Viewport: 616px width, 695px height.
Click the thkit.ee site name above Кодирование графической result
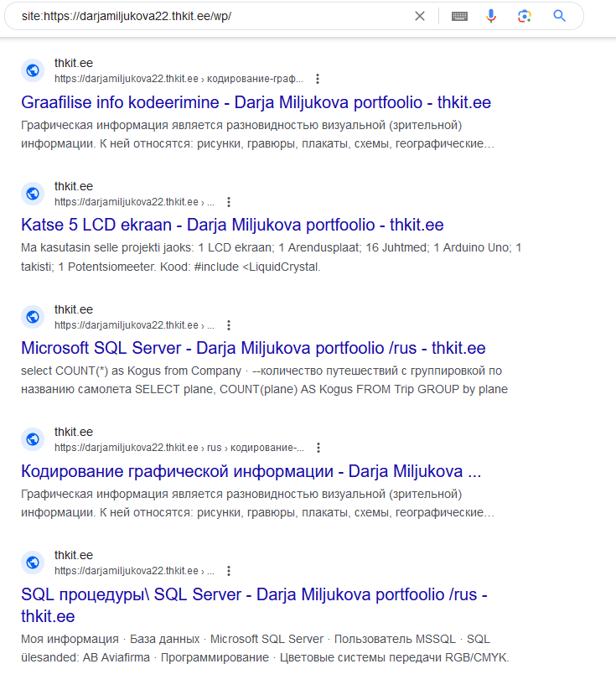click(x=74, y=432)
